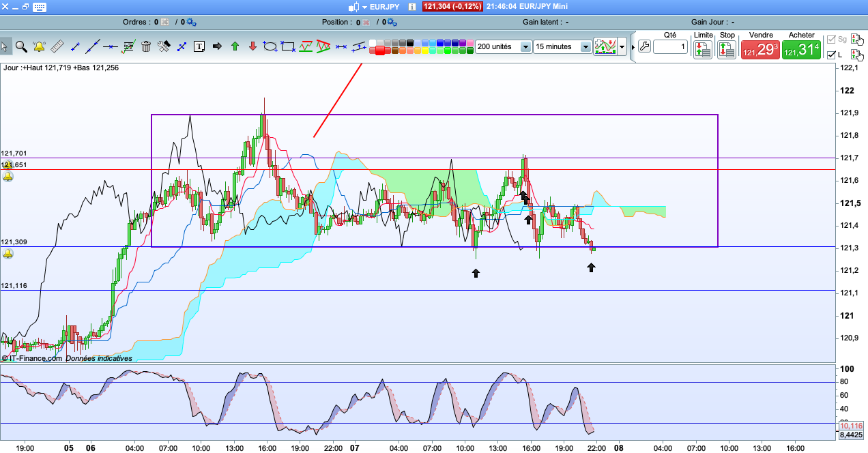
Task: Toggle the L checkbox
Action: [831, 55]
